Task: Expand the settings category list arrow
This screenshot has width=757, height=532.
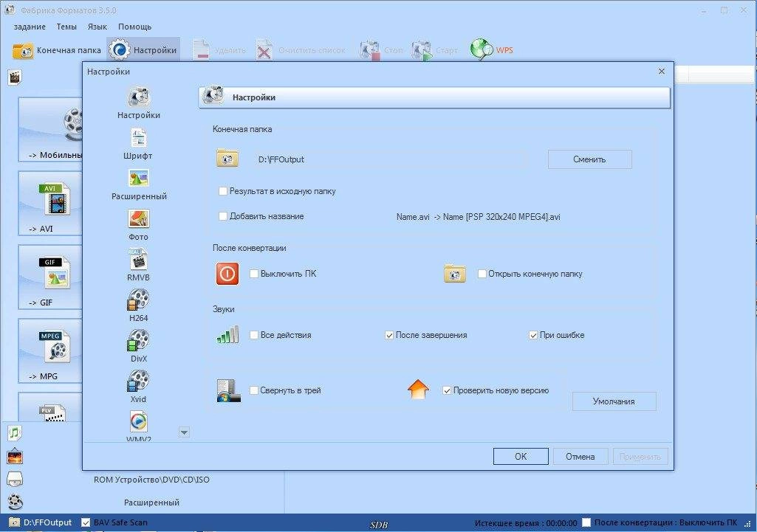Action: [x=184, y=432]
